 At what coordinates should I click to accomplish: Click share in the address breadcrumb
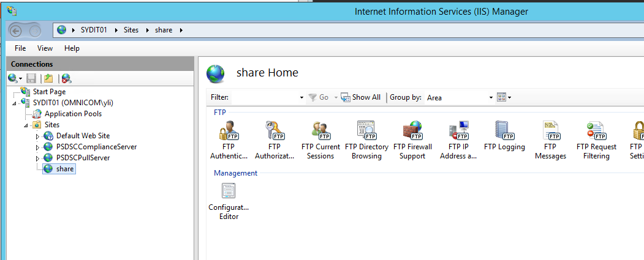(164, 30)
